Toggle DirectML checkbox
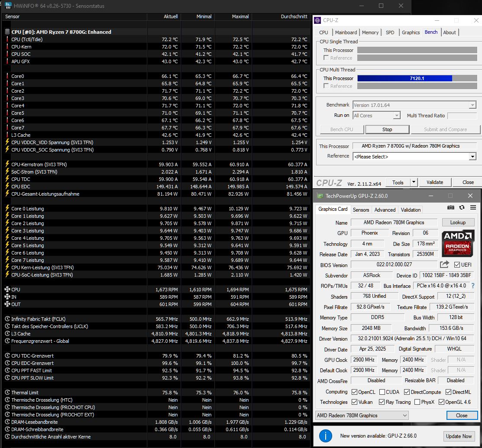This screenshot has width=482, height=448. (x=449, y=392)
